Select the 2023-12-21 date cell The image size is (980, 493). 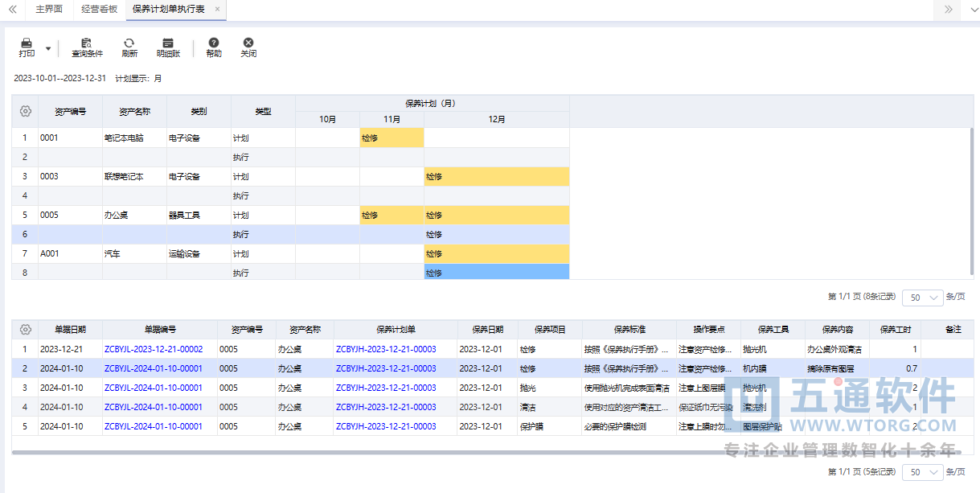[x=71, y=349]
